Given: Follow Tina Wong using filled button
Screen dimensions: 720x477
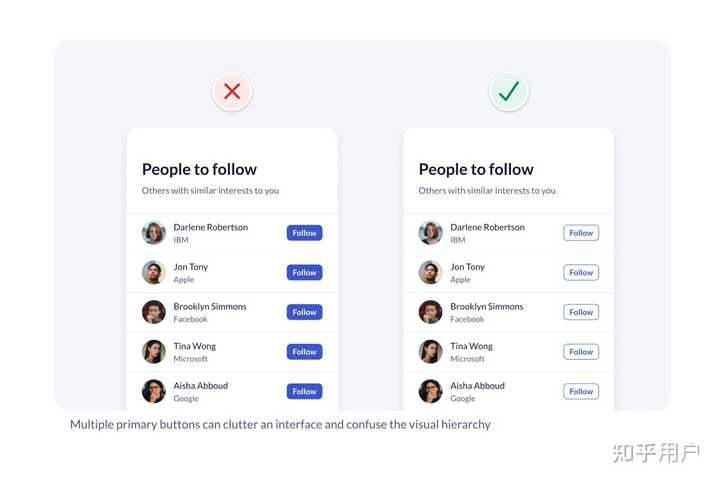Looking at the screenshot, I should click(304, 352).
